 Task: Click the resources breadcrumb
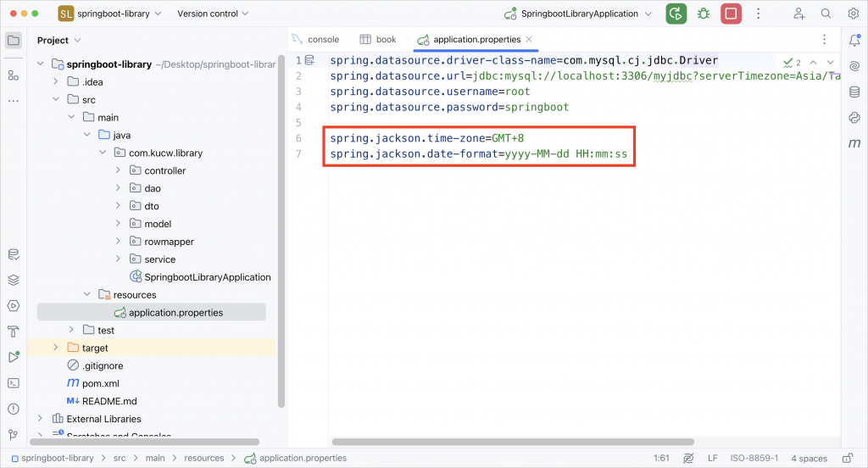[x=203, y=458]
